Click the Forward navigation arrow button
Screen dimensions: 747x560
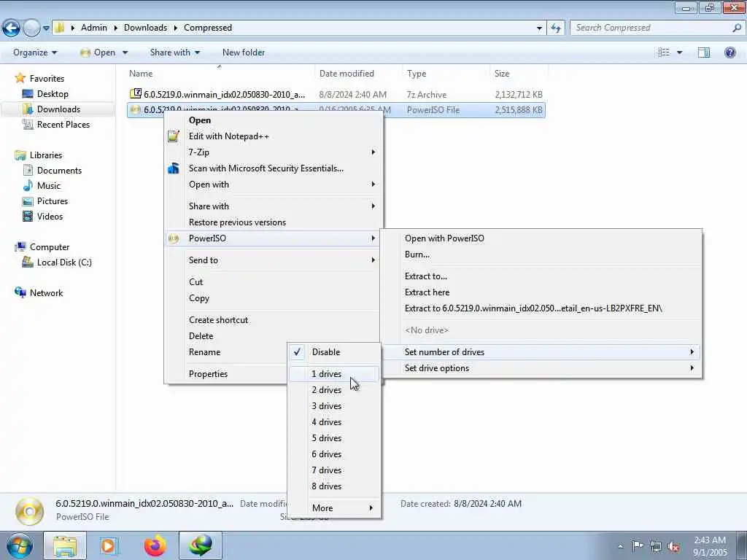coord(31,28)
